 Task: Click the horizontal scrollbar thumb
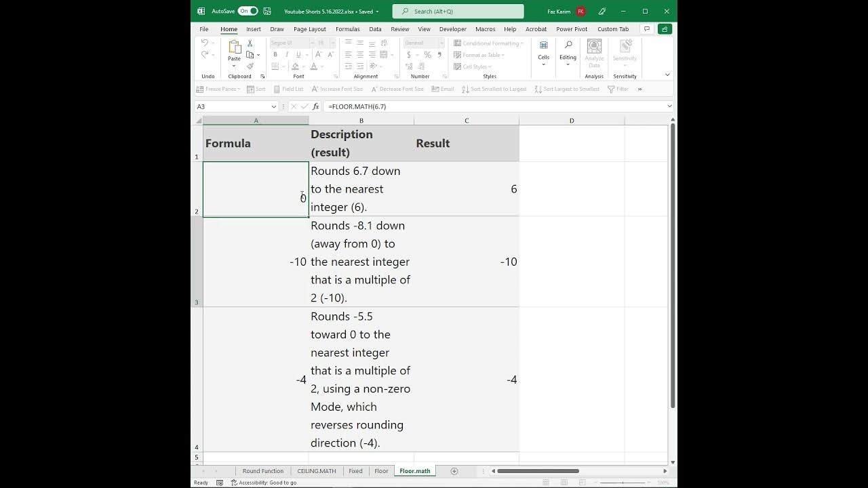tap(538, 471)
